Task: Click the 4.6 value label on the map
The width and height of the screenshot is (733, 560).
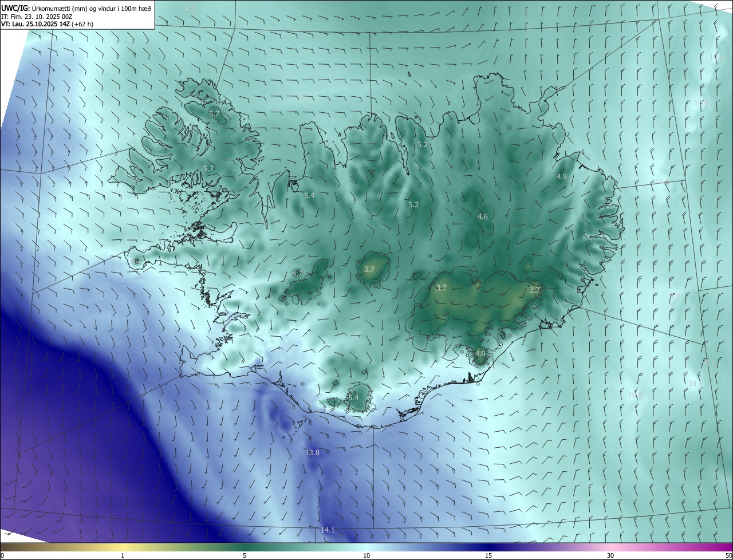Action: [482, 217]
